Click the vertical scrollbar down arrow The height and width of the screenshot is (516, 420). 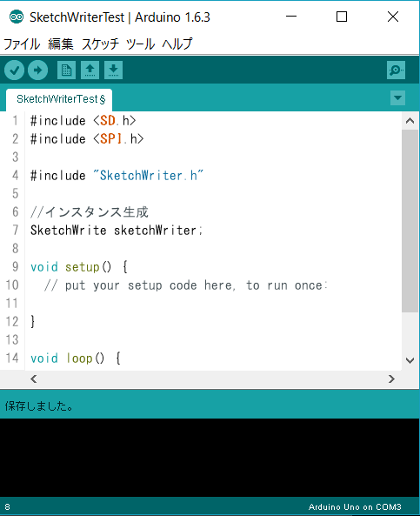click(x=410, y=360)
